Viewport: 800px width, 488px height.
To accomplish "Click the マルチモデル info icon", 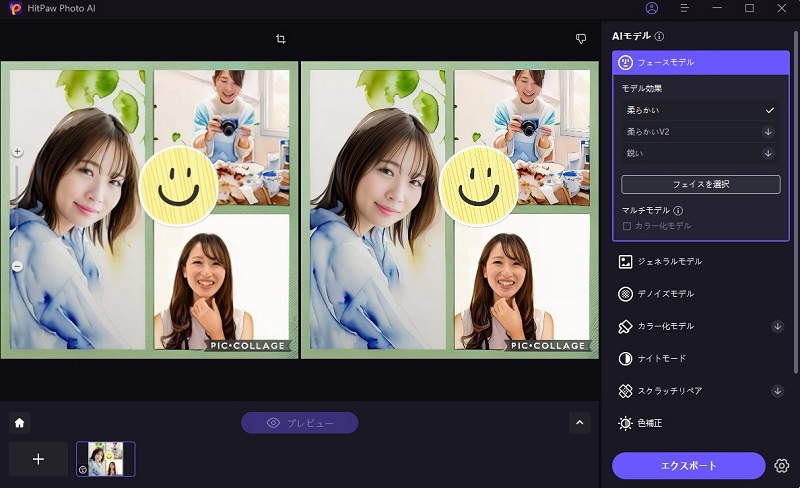I will pos(678,210).
